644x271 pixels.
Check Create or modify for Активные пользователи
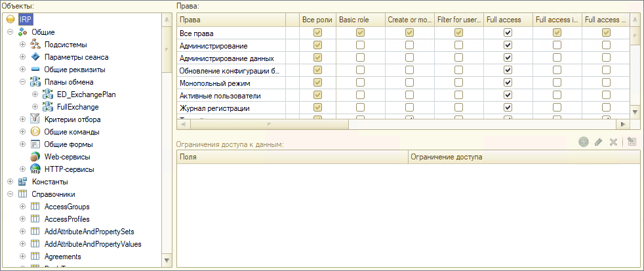click(409, 95)
